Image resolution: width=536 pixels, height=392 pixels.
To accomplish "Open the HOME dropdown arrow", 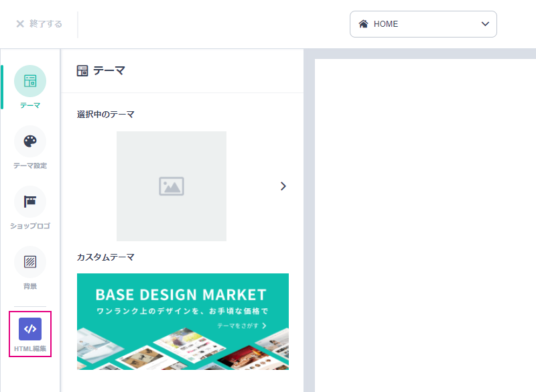I will (x=485, y=24).
